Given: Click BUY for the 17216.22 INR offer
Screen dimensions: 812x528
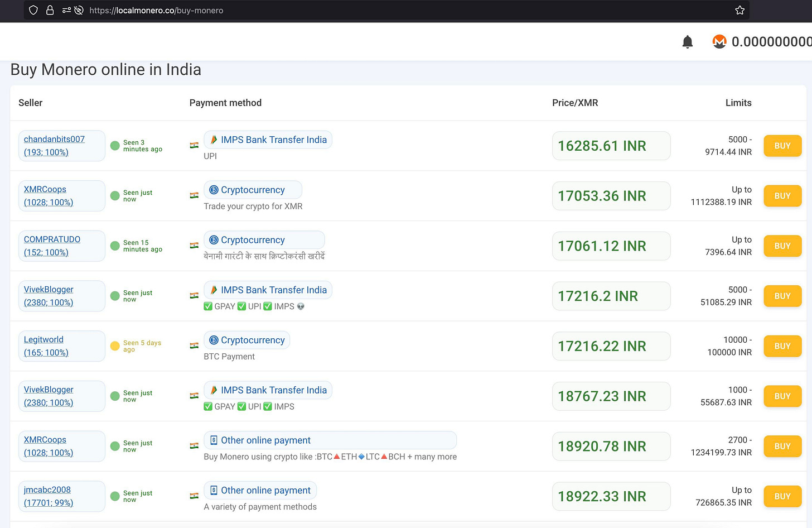Looking at the screenshot, I should click(782, 346).
